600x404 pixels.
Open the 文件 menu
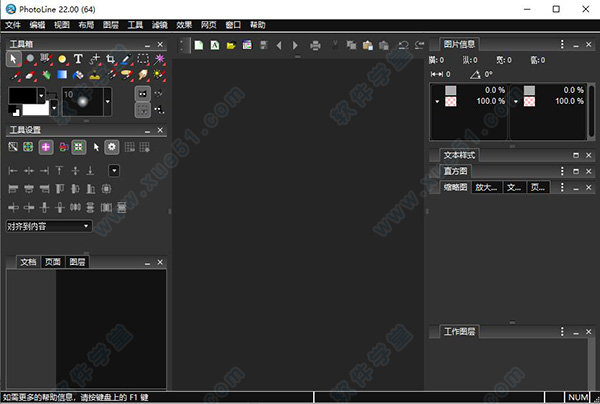(13, 25)
